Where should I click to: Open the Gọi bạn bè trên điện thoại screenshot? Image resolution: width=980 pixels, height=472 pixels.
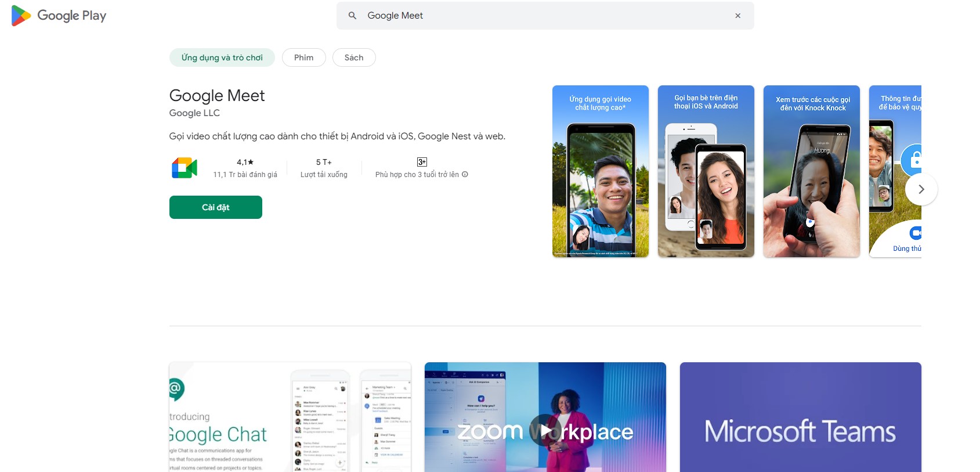tap(706, 171)
